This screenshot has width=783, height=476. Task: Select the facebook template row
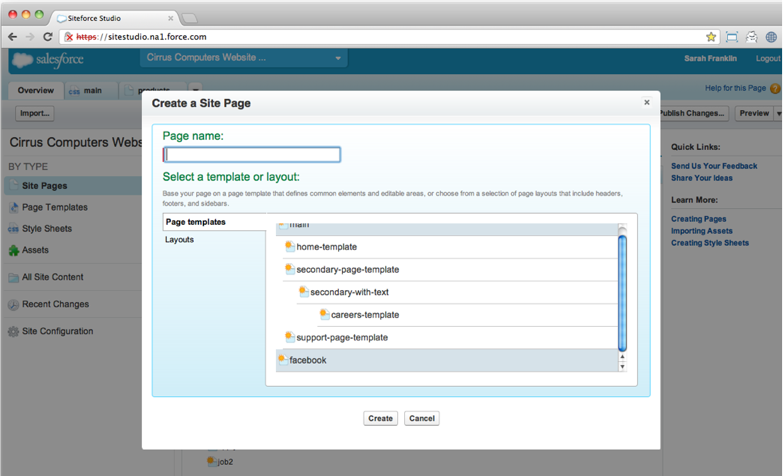click(447, 360)
